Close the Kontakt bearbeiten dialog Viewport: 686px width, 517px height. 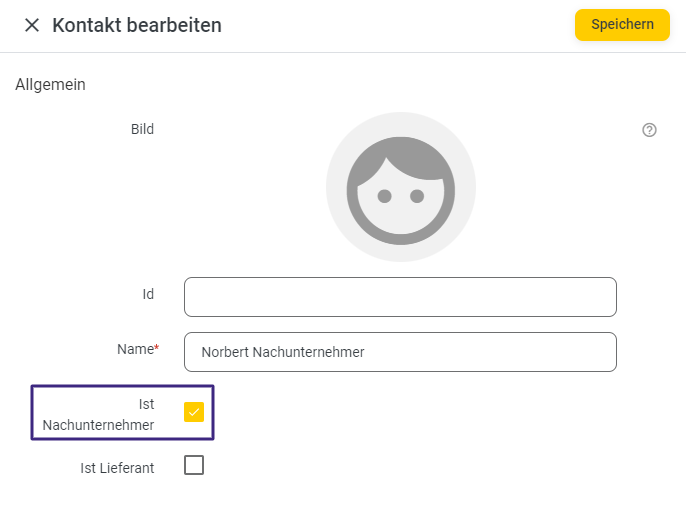[32, 25]
